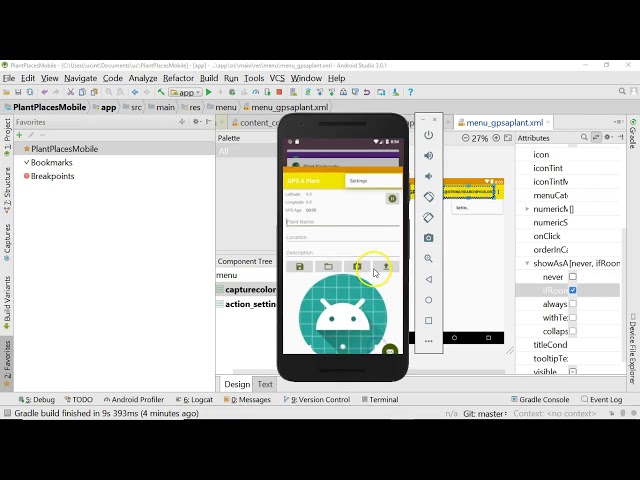Image resolution: width=640 pixels, height=480 pixels.
Task: Click the emulator Volume Up button
Action: (428, 156)
